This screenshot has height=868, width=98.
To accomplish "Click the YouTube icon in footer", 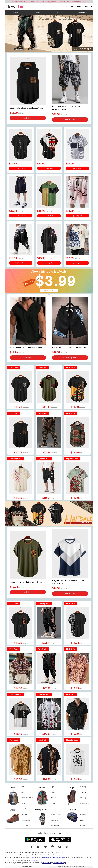I will tap(60, 847).
